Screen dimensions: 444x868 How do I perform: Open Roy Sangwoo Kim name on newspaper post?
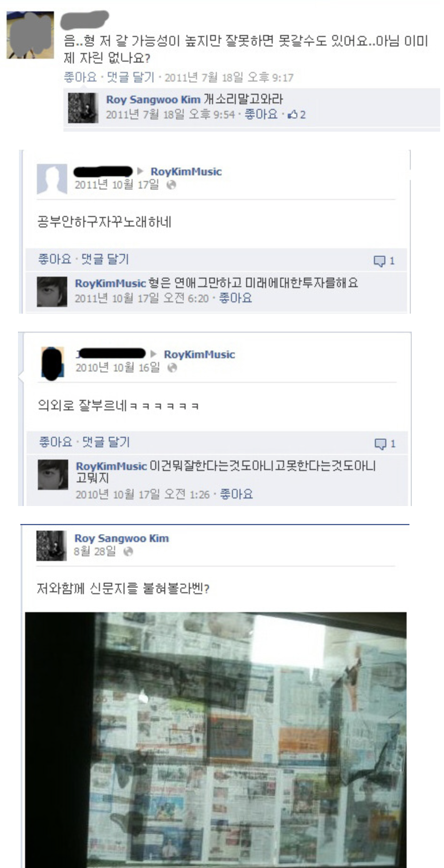[x=122, y=538]
